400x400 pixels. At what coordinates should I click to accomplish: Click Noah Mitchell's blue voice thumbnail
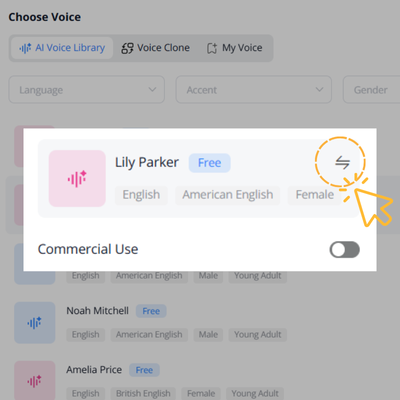pyautogui.click(x=35, y=323)
